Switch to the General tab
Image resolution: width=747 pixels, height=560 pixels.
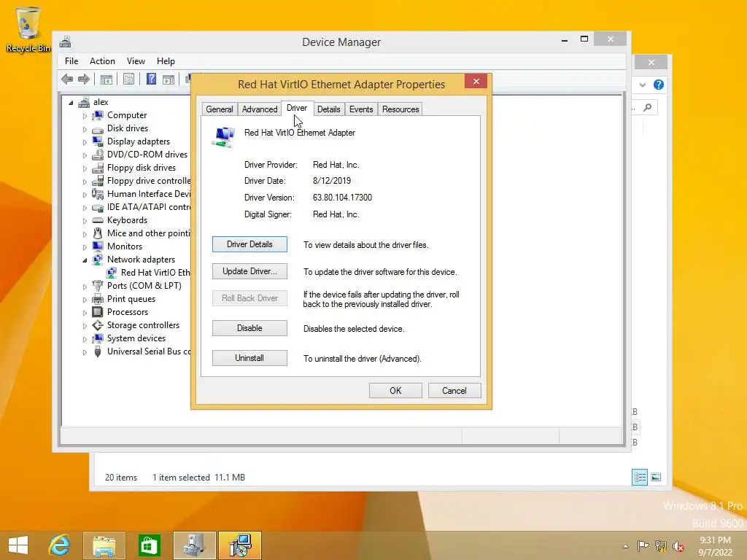click(x=220, y=109)
